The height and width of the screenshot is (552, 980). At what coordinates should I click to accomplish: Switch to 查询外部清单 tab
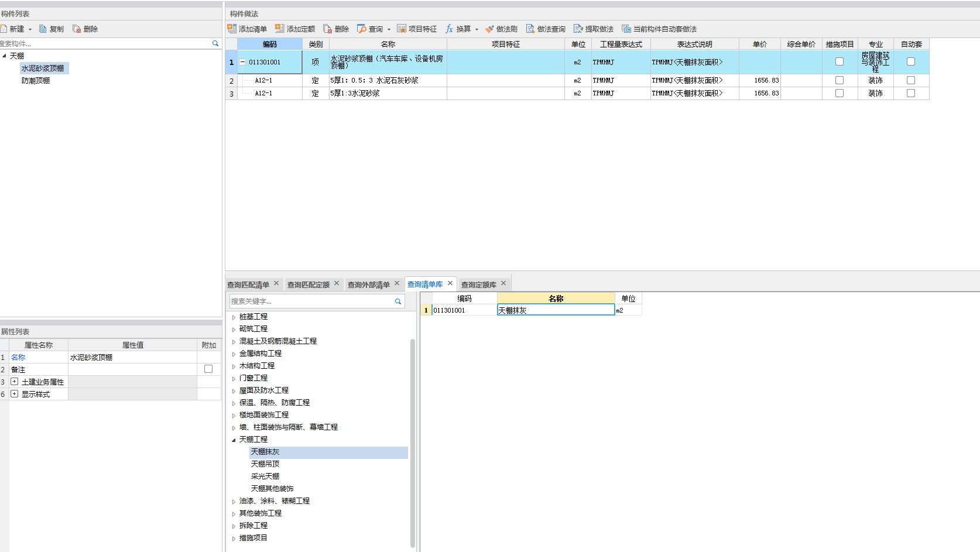pyautogui.click(x=369, y=284)
